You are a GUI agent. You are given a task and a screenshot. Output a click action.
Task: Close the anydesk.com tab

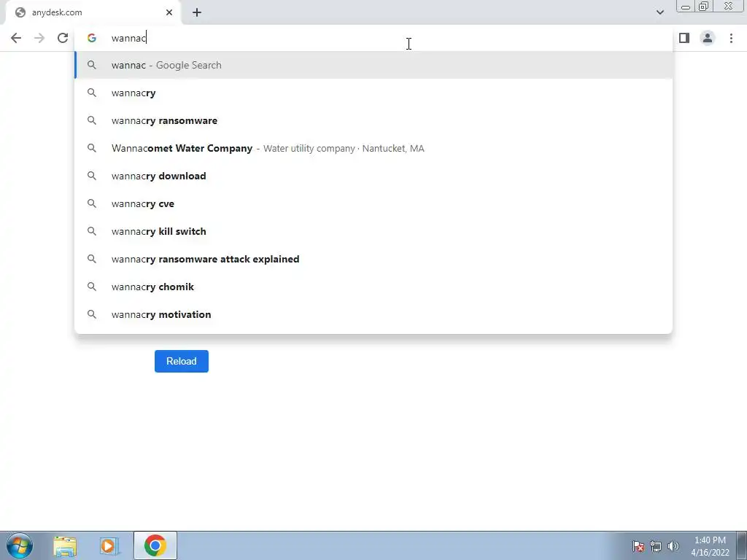point(169,12)
